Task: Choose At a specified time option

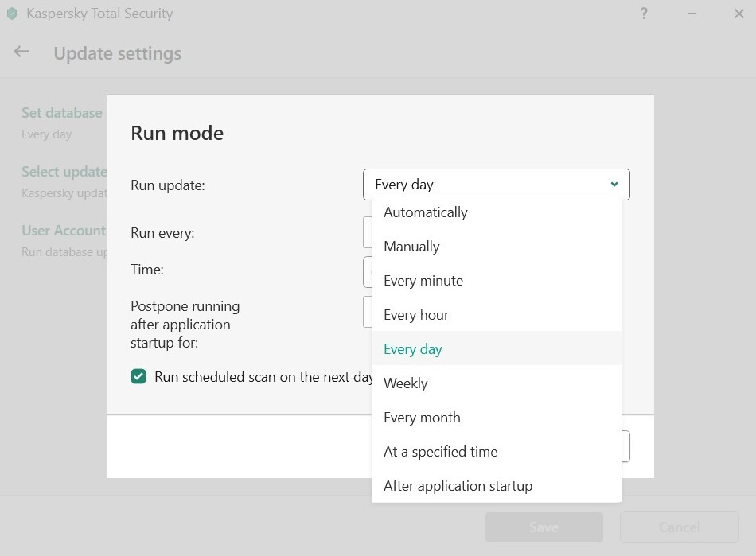Action: point(496,452)
